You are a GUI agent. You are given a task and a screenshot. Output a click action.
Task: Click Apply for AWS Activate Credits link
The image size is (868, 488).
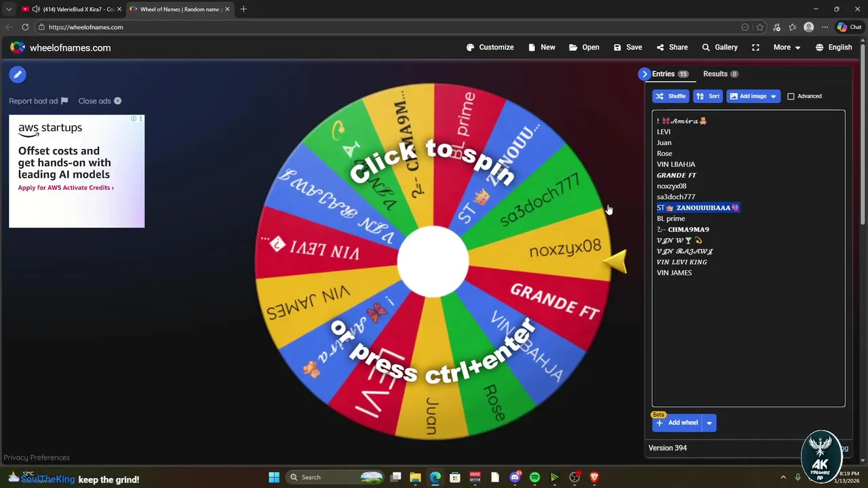[66, 188]
